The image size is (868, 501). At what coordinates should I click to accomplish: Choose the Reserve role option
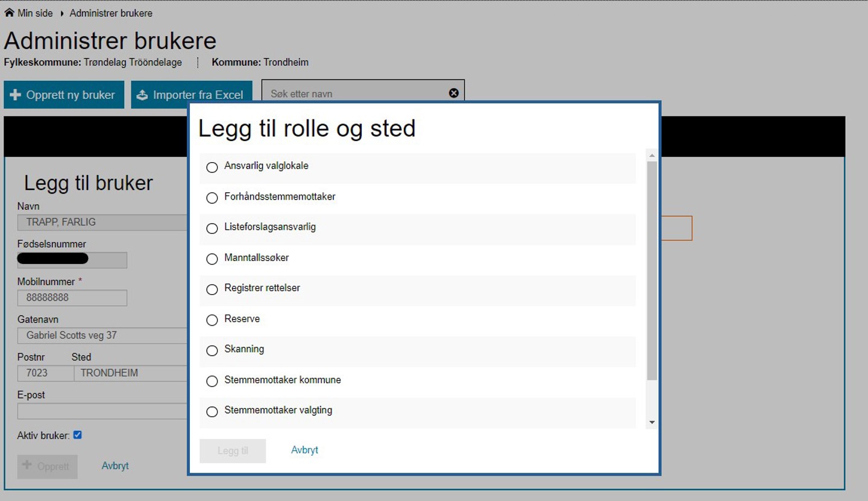click(212, 320)
